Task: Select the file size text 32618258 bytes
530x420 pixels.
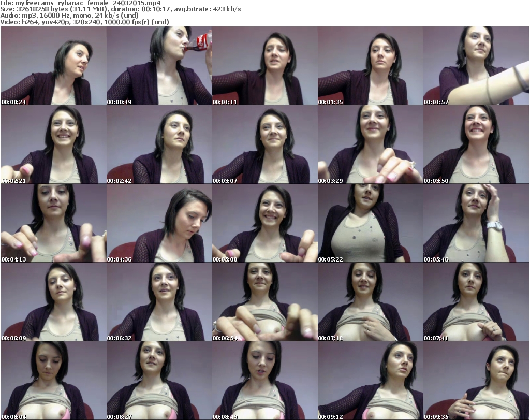Action: pyautogui.click(x=41, y=9)
